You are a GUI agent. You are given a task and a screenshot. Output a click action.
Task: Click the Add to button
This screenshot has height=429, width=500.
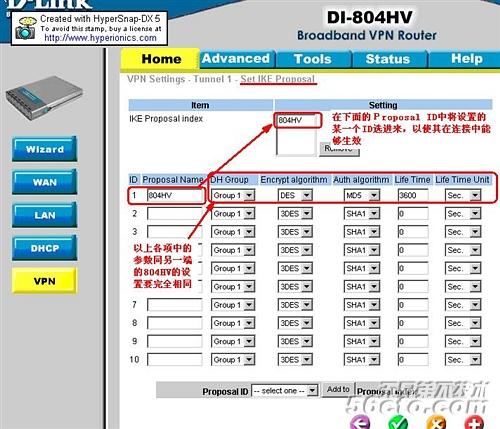coord(338,389)
